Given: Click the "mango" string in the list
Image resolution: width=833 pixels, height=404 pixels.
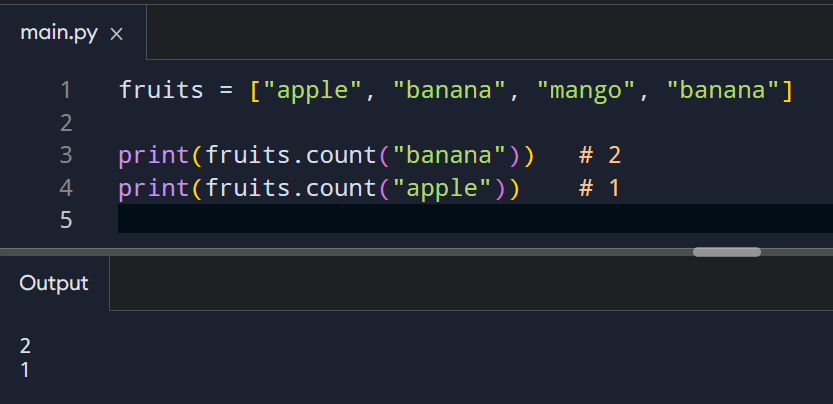Looking at the screenshot, I should (587, 91).
